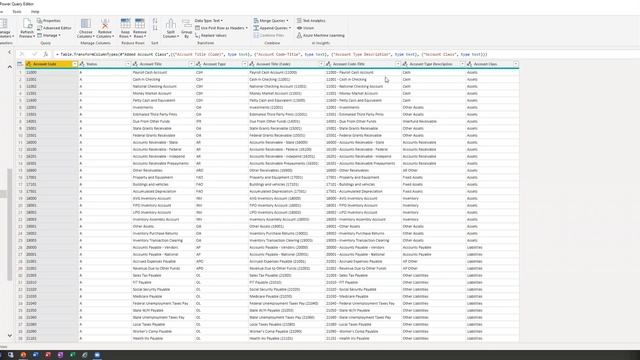This screenshot has width=640, height=360.
Task: Click the data type icon of Account Class column
Action: tap(469, 64)
